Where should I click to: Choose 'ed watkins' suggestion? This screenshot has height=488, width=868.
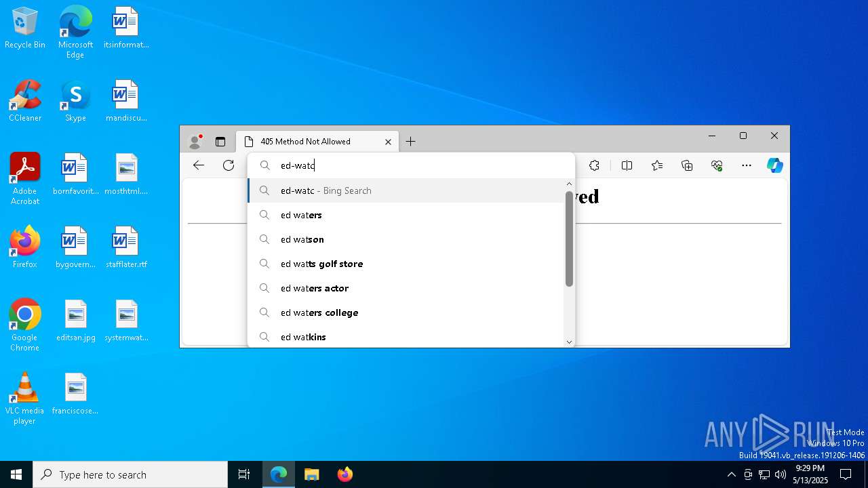click(x=407, y=337)
